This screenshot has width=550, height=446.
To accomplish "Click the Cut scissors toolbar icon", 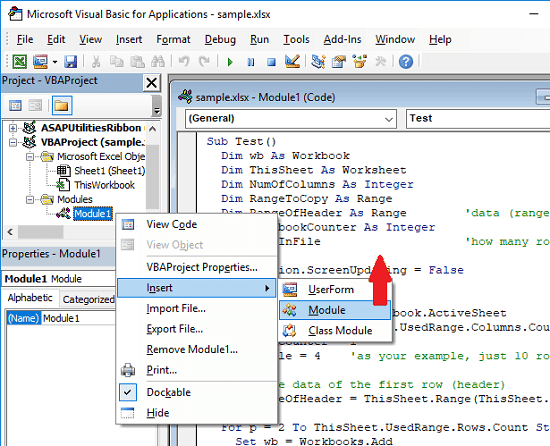I will coord(95,62).
